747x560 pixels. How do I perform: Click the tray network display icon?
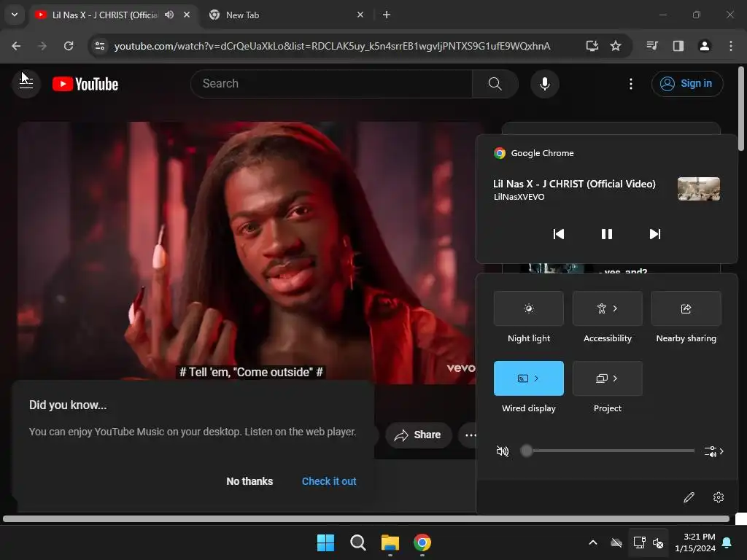pyautogui.click(x=639, y=542)
